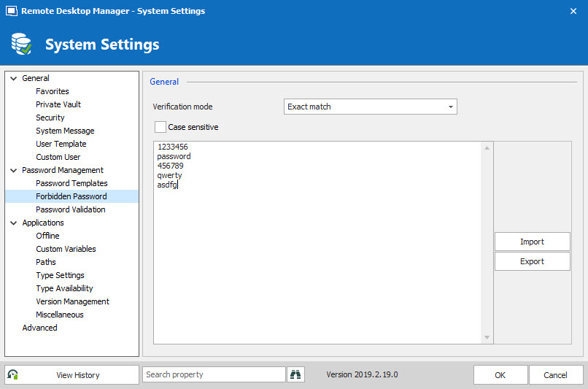Click the 'asdfg' entry line

167,185
